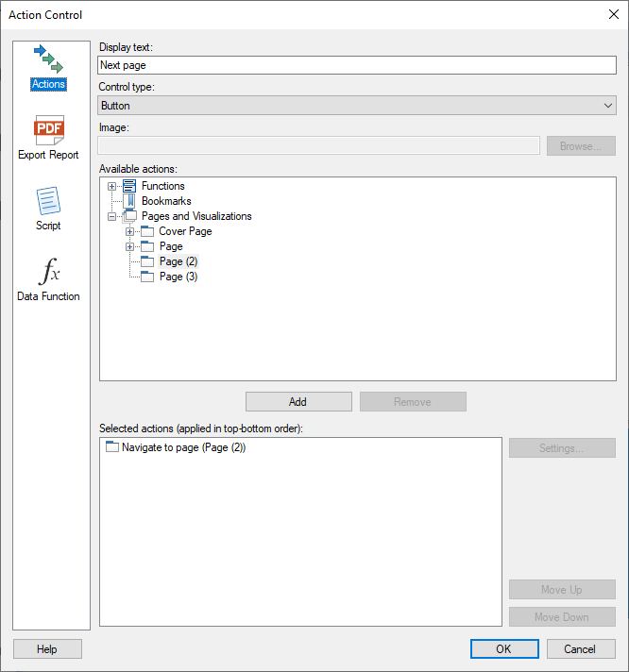Select the Pages and Visualizations item text
This screenshot has width=629, height=672.
pyautogui.click(x=196, y=216)
